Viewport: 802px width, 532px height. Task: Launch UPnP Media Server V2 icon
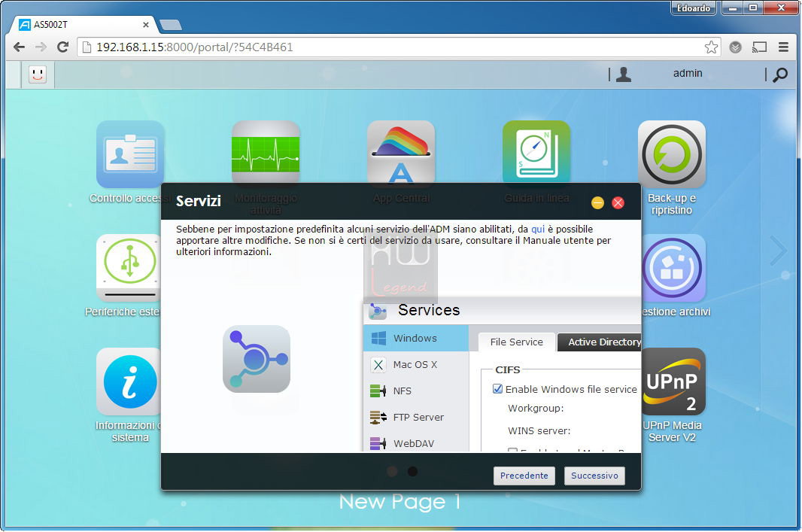(673, 382)
